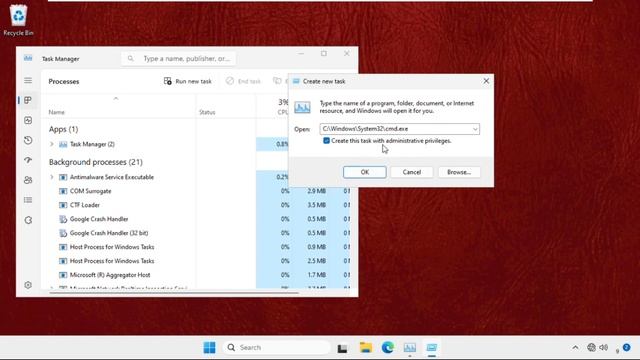Select the COM Surrogate process row
The height and width of the screenshot is (360, 640).
[90, 191]
